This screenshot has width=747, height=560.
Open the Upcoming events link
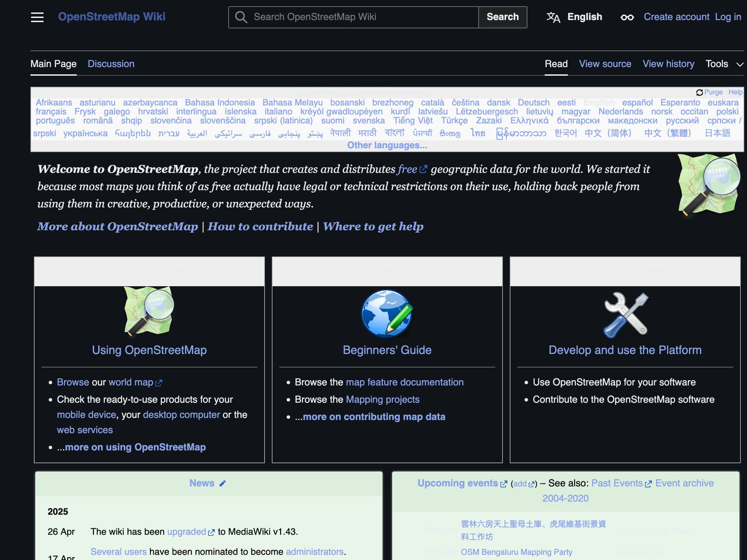coord(462,483)
